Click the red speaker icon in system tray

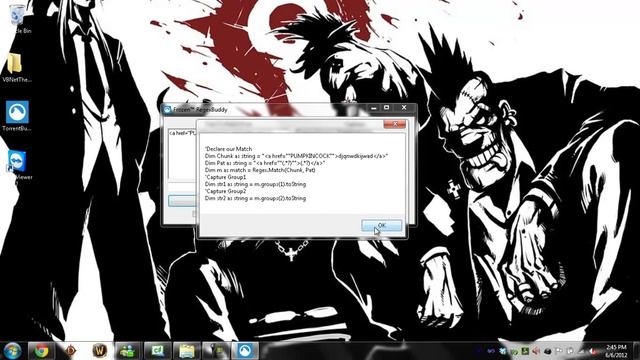[536, 351]
